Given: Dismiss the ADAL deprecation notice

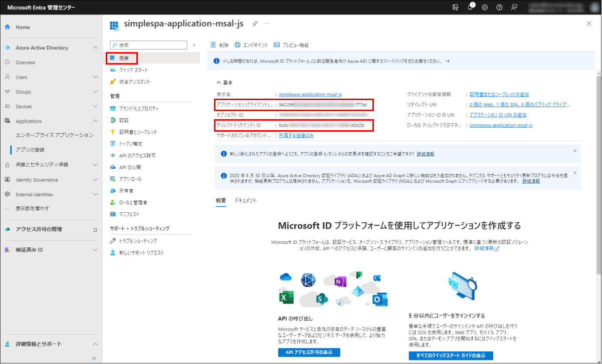Looking at the screenshot, I should coord(575,173).
